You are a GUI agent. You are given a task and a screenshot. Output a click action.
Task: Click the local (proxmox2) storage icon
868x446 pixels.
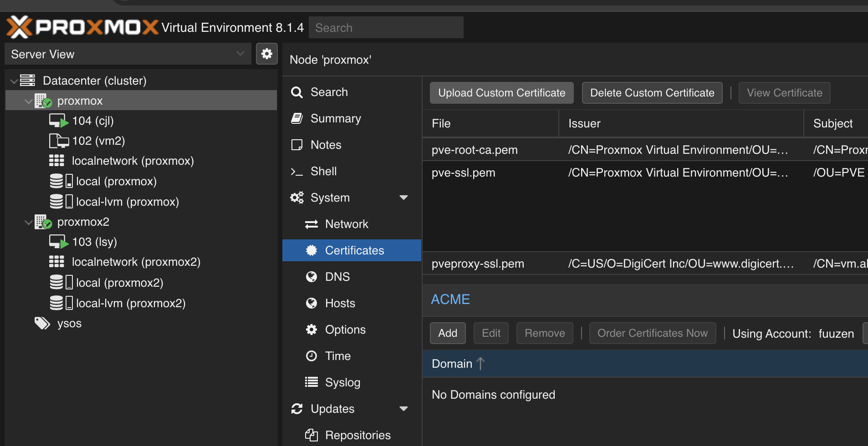click(x=61, y=282)
